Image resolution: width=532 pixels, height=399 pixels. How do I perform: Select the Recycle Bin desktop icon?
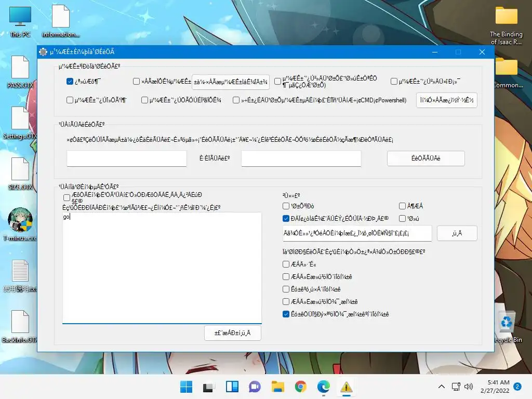click(507, 326)
